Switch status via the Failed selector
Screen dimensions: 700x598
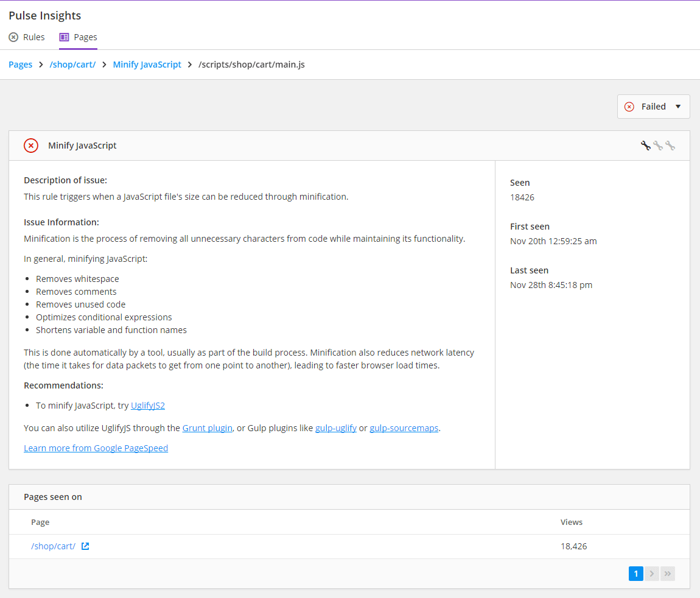[653, 106]
